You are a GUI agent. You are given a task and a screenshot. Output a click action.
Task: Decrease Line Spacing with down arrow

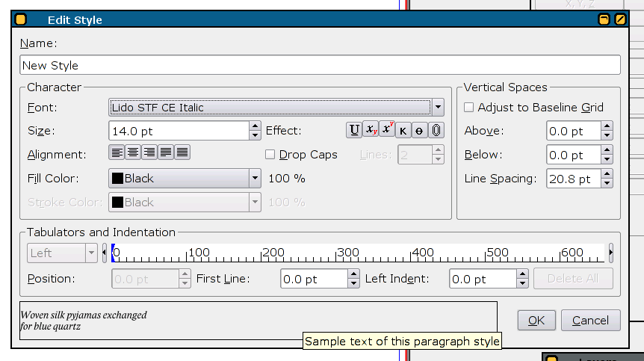(x=607, y=183)
